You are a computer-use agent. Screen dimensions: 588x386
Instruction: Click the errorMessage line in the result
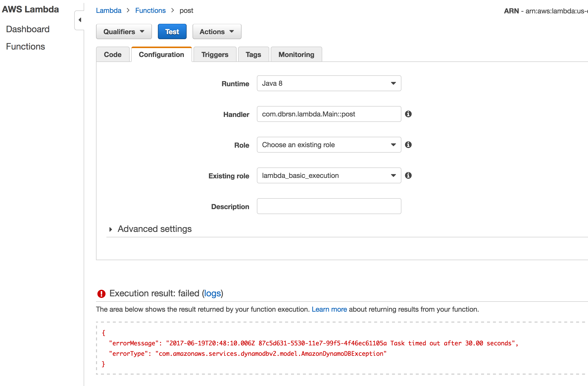click(314, 343)
